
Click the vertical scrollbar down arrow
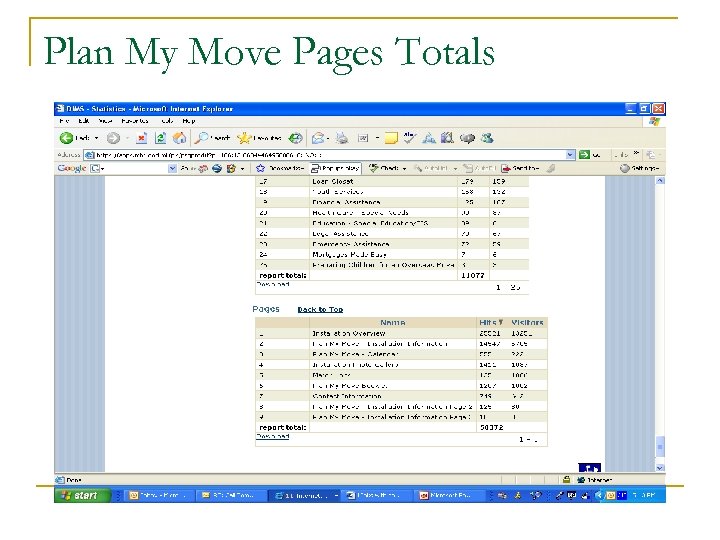pos(660,468)
